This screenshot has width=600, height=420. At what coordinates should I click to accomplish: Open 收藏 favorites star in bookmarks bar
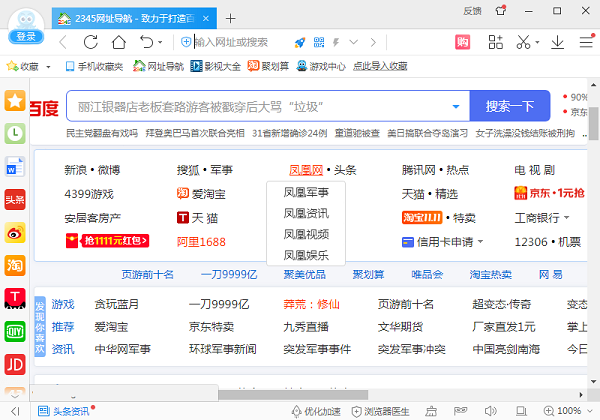23,67
